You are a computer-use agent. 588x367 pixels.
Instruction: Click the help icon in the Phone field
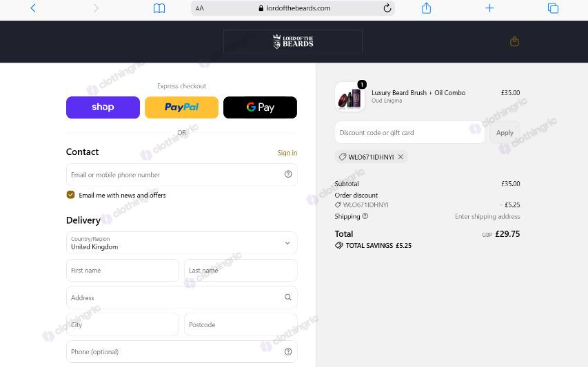click(288, 352)
